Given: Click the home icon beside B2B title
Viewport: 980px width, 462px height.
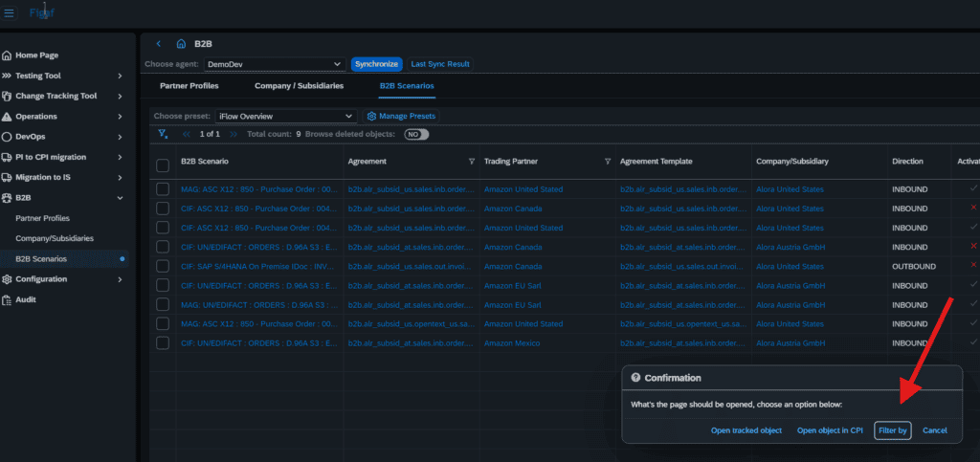Looking at the screenshot, I should (x=181, y=44).
